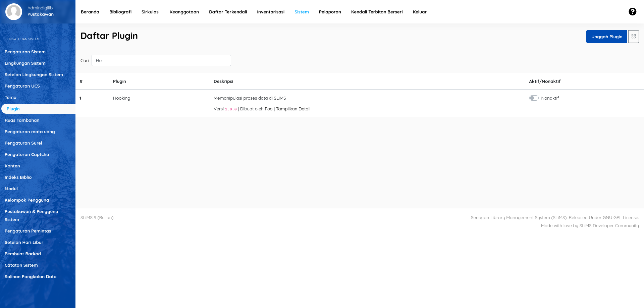Navigate to Beranda
The image size is (644, 308).
[90, 12]
